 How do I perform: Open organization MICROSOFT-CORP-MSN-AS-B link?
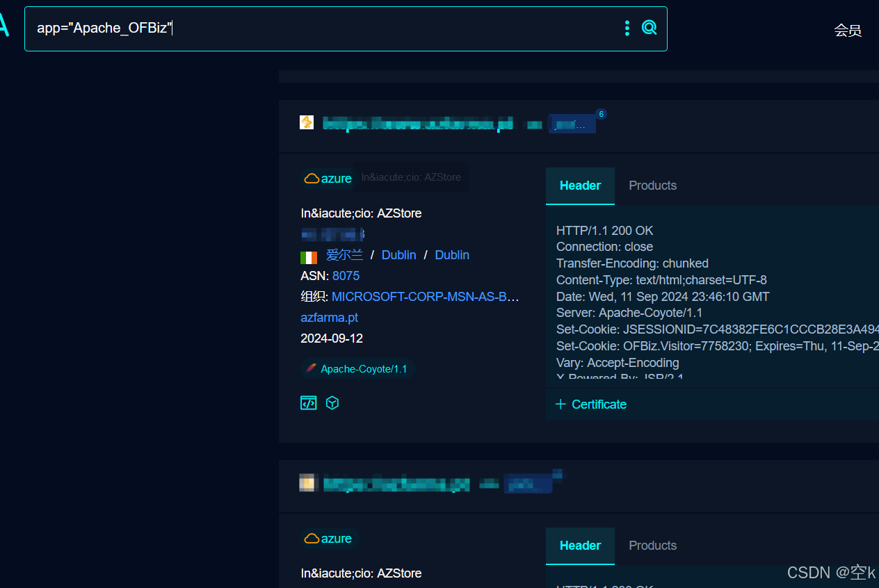coord(426,297)
